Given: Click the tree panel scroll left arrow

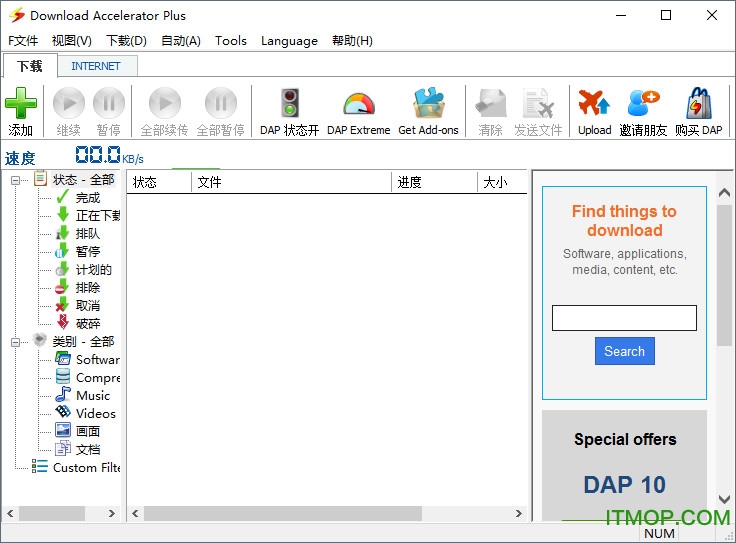Looking at the screenshot, I should (10, 513).
